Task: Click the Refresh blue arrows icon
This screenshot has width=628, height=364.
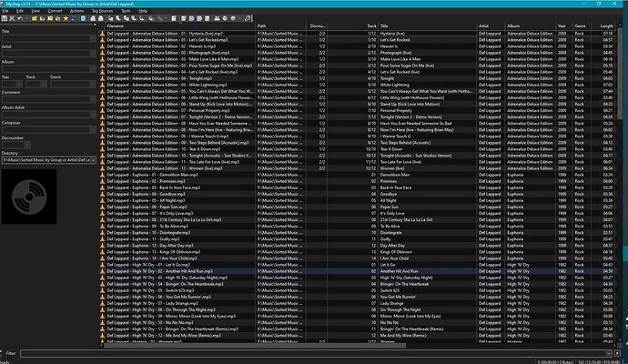Action: 74,18
